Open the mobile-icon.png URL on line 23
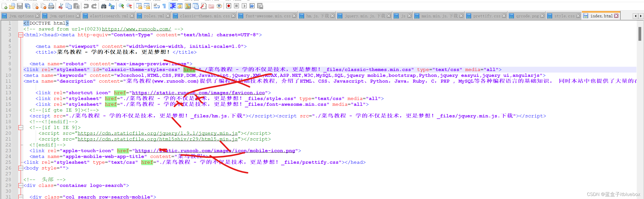Screen dimensions: 644x199 (215, 151)
